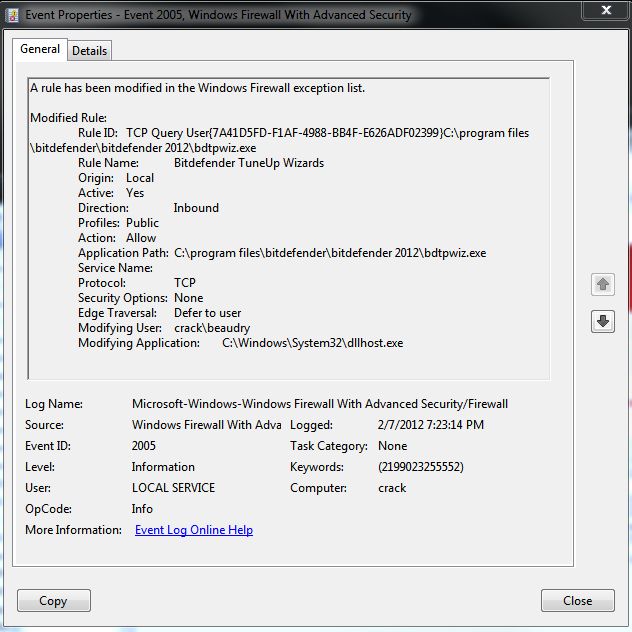This screenshot has width=632, height=632.
Task: Click in the event description text box
Action: tap(288, 228)
